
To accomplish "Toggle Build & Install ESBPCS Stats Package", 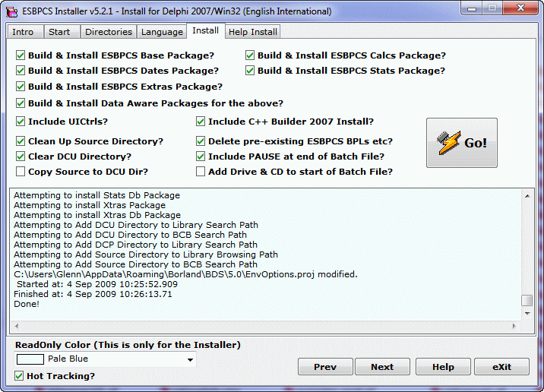I will coord(250,71).
